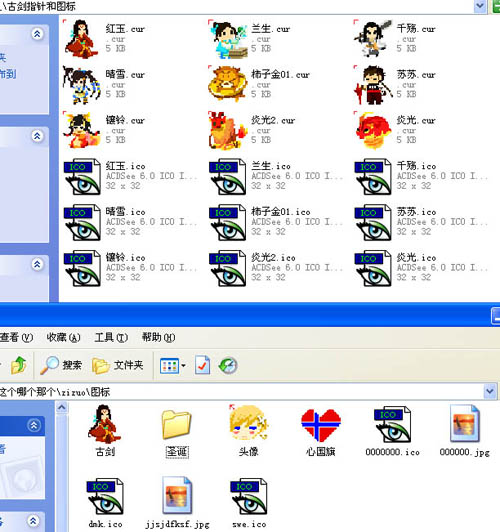500x532 pixels.
Task: Select the 炎光2.cur cursor file
Action: click(x=252, y=130)
